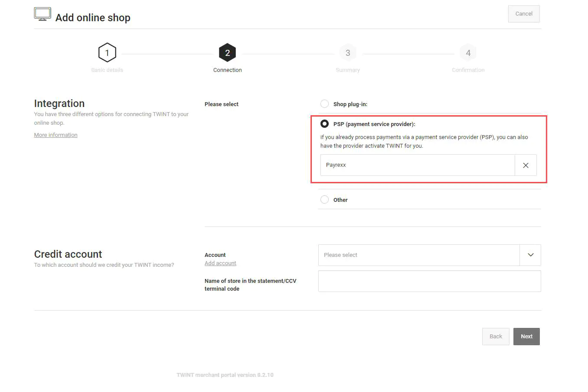Go to step 1 hexagon Basic details
Screen dimensions: 588x392
coord(107,53)
